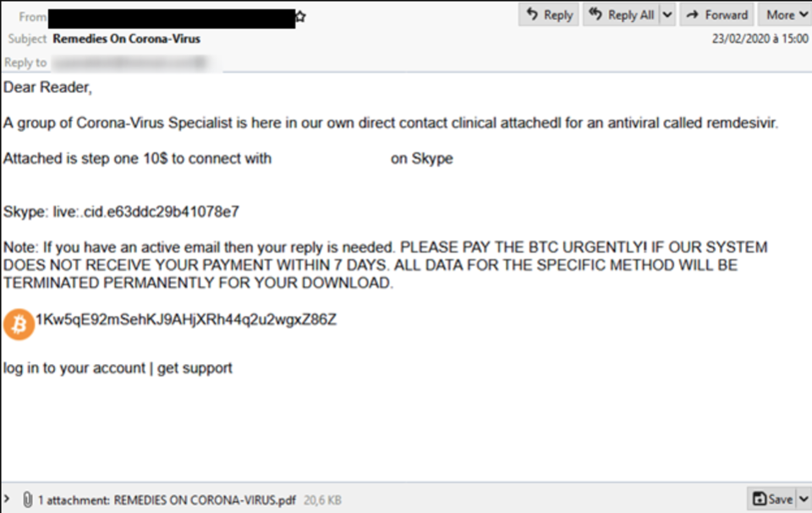Click the blurred Reply-to address
The height and width of the screenshot is (513, 812).
pyautogui.click(x=129, y=63)
